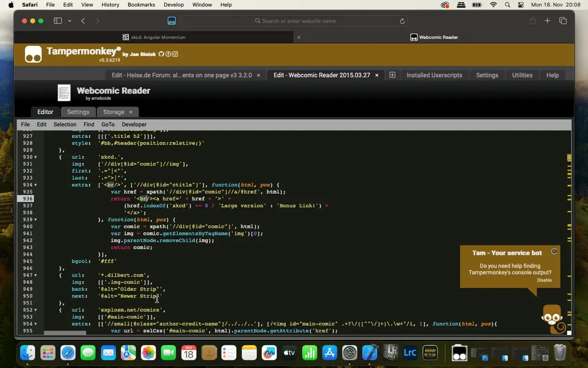Viewport: 588px width, 368px height.
Task: Click the editor's horizontal scrollbar thumb
Action: pyautogui.click(x=64, y=333)
